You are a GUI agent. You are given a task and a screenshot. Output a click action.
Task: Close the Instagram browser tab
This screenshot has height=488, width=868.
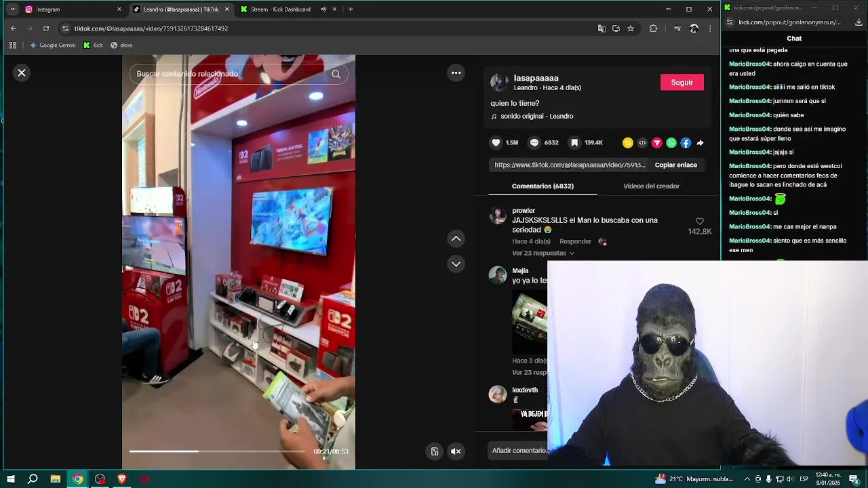(119, 9)
